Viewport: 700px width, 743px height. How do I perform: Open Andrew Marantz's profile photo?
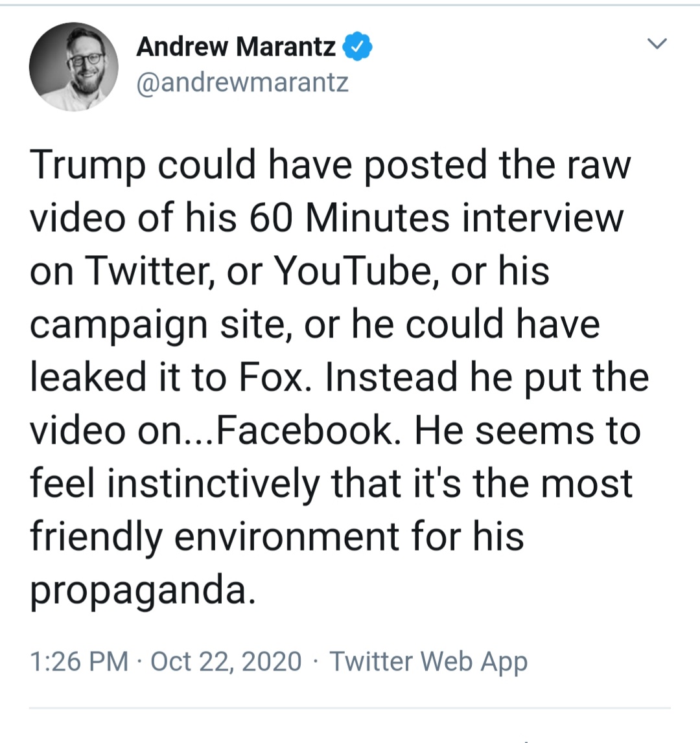[73, 66]
